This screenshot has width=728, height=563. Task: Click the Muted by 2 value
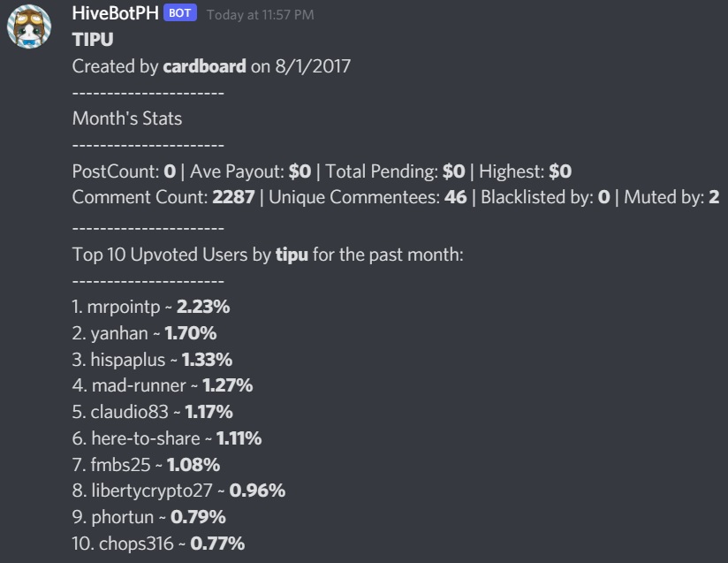[714, 197]
